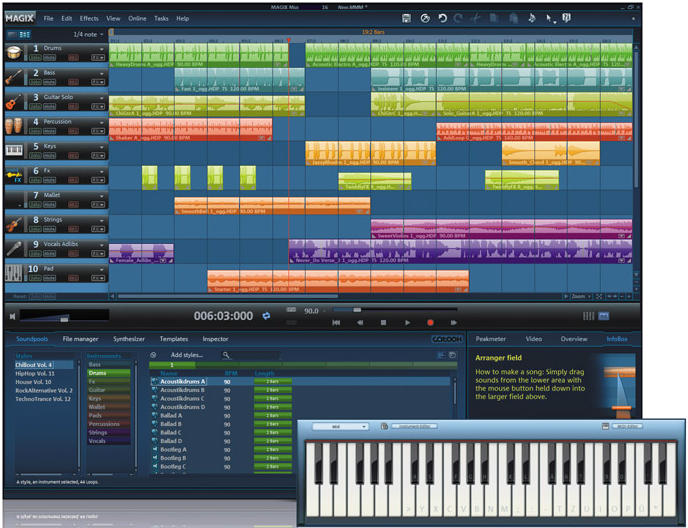Click the Fx track icon
Viewport: 688px width, 528px height.
(x=14, y=176)
